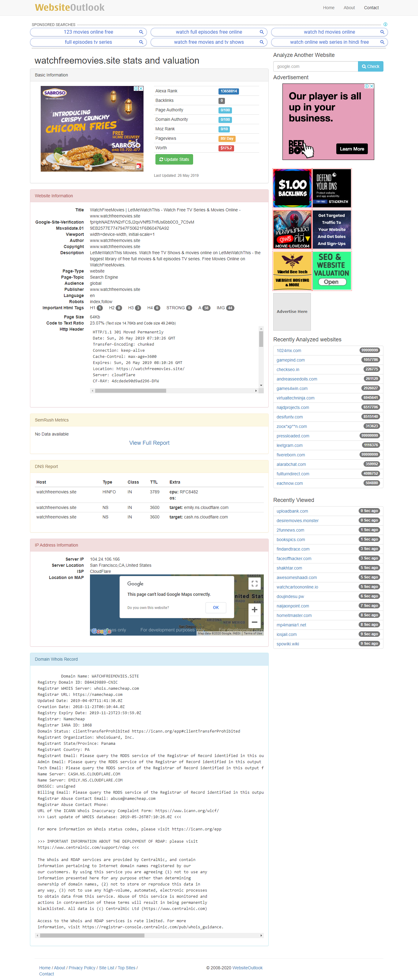Image resolution: width=418 pixels, height=980 pixels.
Task: Open 1024mx.com in recently analyzed
Action: pyautogui.click(x=289, y=351)
